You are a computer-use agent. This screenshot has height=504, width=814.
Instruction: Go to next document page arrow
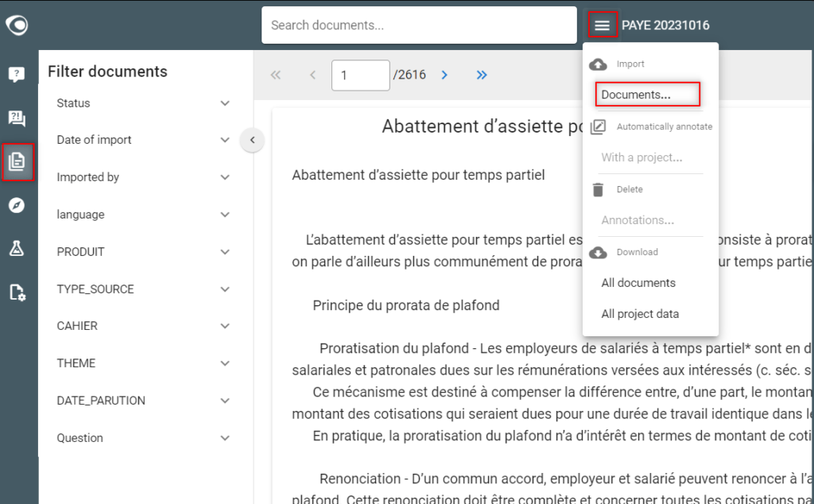coord(444,75)
